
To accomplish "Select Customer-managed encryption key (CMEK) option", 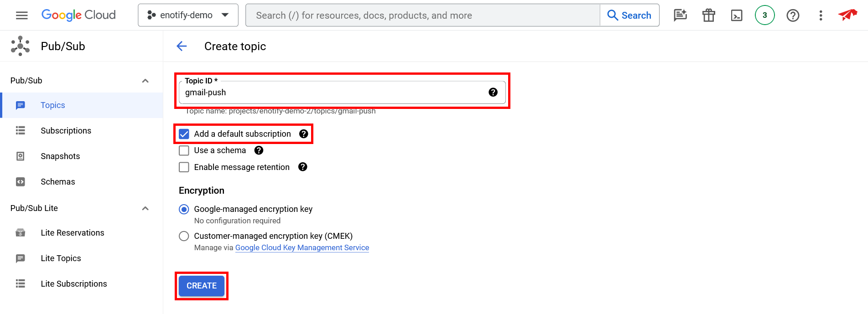I will click(x=184, y=236).
